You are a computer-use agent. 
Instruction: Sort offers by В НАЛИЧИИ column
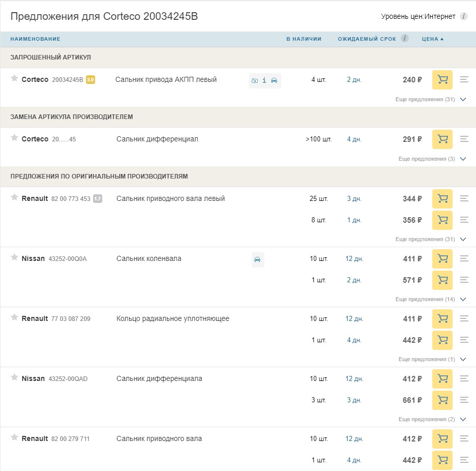(305, 39)
